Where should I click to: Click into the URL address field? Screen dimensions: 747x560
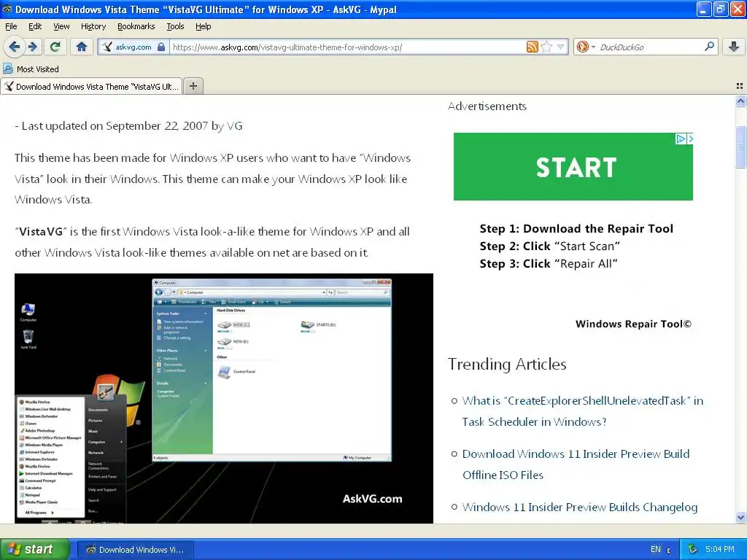click(348, 47)
